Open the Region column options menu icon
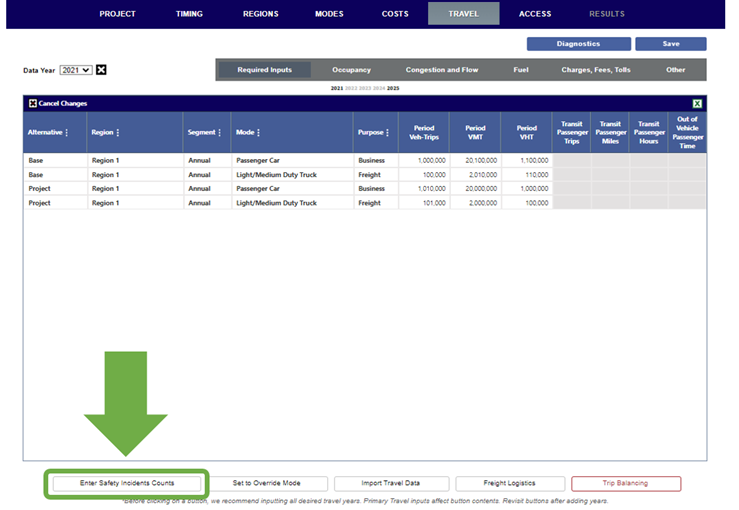739x510 pixels. click(118, 133)
